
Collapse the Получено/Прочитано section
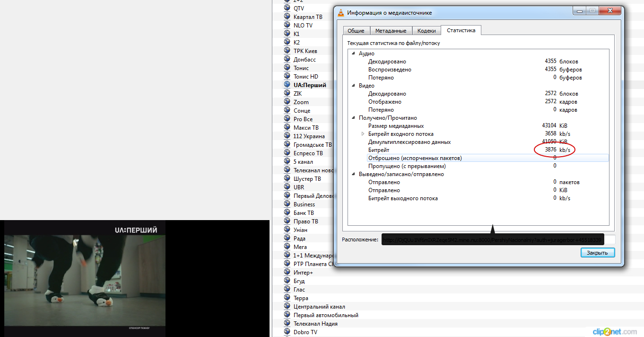(x=353, y=118)
